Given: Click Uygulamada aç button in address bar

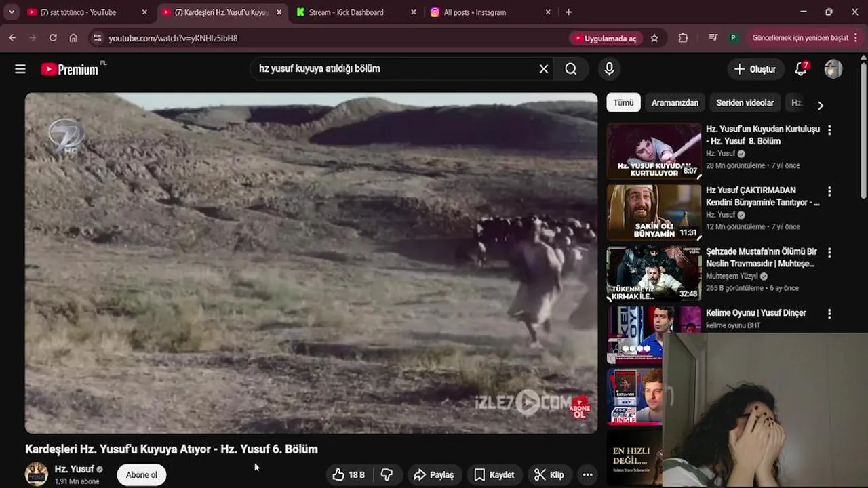Looking at the screenshot, I should click(x=606, y=39).
